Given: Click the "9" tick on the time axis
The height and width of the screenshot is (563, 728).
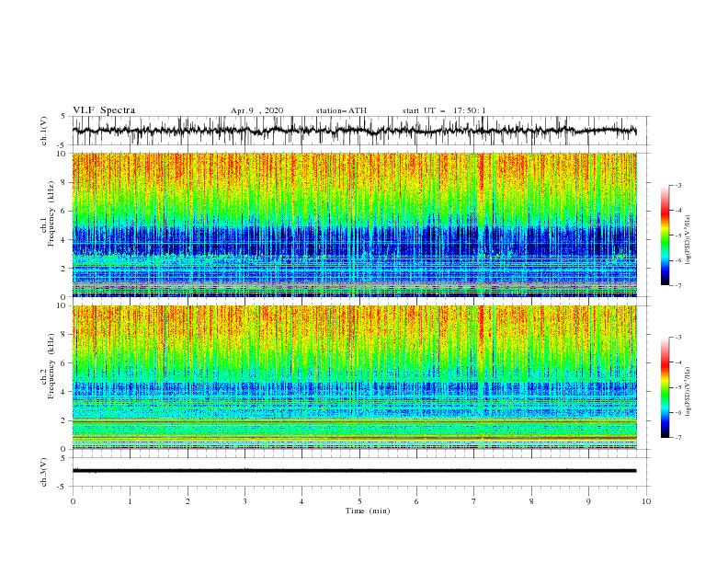Looking at the screenshot, I should click(x=588, y=501).
